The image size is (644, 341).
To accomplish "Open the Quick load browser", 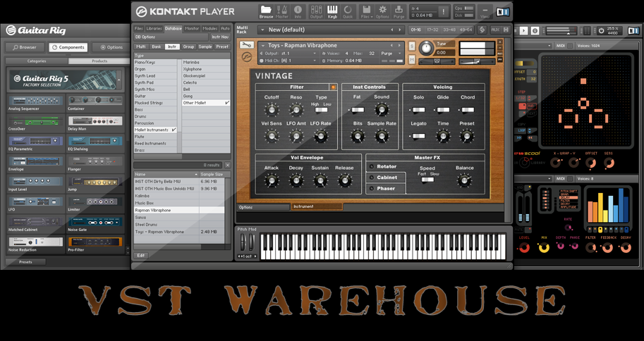I will pos(348,11).
